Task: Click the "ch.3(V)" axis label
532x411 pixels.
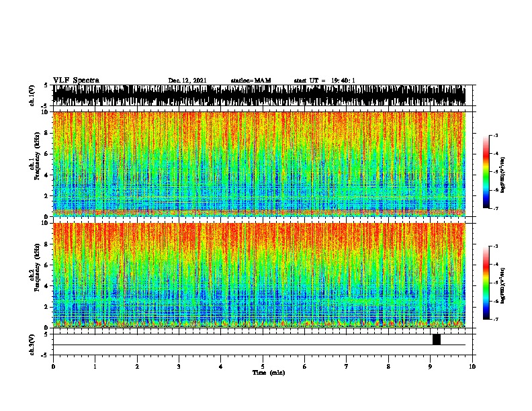Action: click(32, 345)
